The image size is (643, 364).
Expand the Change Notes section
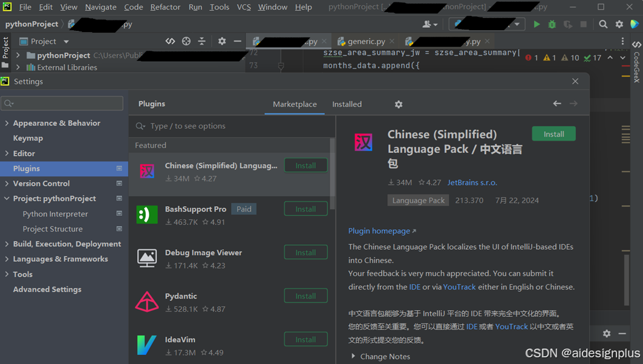(353, 356)
